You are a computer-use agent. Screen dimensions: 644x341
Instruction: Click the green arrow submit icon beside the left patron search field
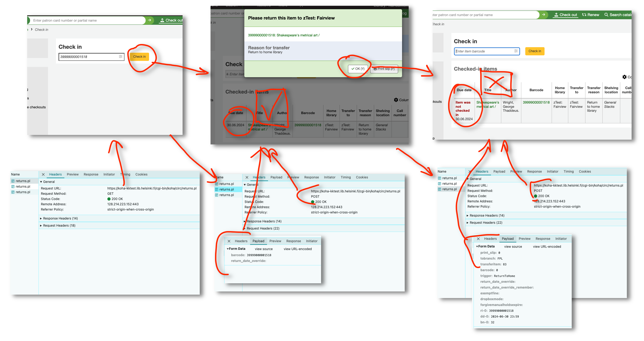tap(149, 20)
